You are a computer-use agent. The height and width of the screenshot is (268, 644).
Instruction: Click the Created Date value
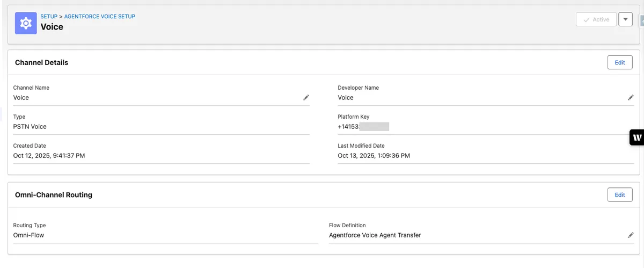click(49, 156)
